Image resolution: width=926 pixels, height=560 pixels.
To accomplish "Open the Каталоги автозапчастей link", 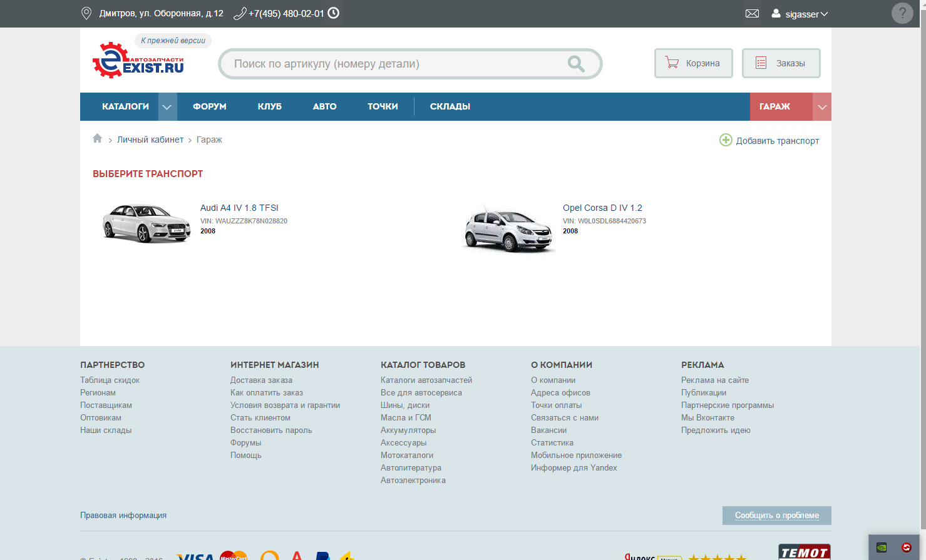I will click(x=426, y=380).
